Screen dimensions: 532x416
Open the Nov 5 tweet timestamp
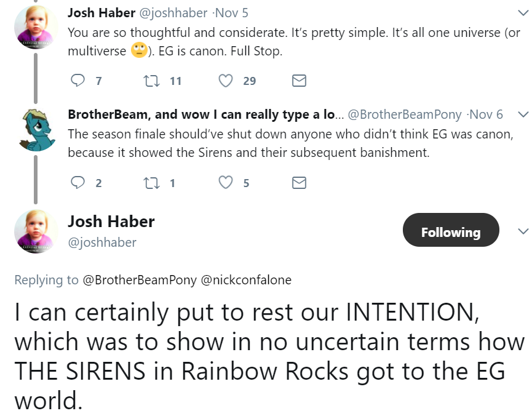pos(235,13)
